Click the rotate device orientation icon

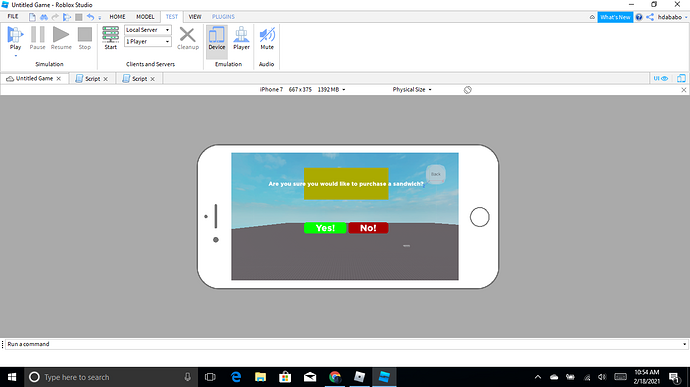pyautogui.click(x=467, y=90)
